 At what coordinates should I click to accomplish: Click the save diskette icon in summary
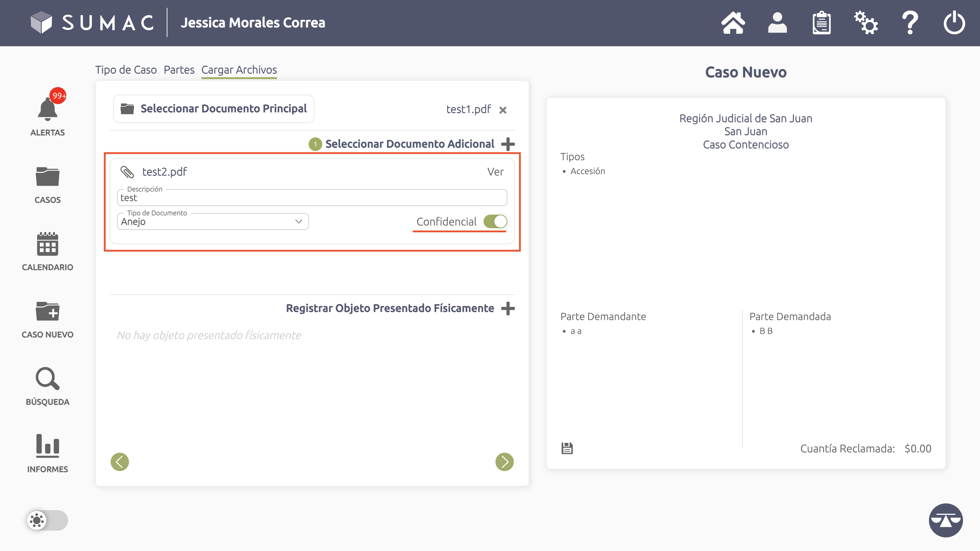pyautogui.click(x=567, y=448)
